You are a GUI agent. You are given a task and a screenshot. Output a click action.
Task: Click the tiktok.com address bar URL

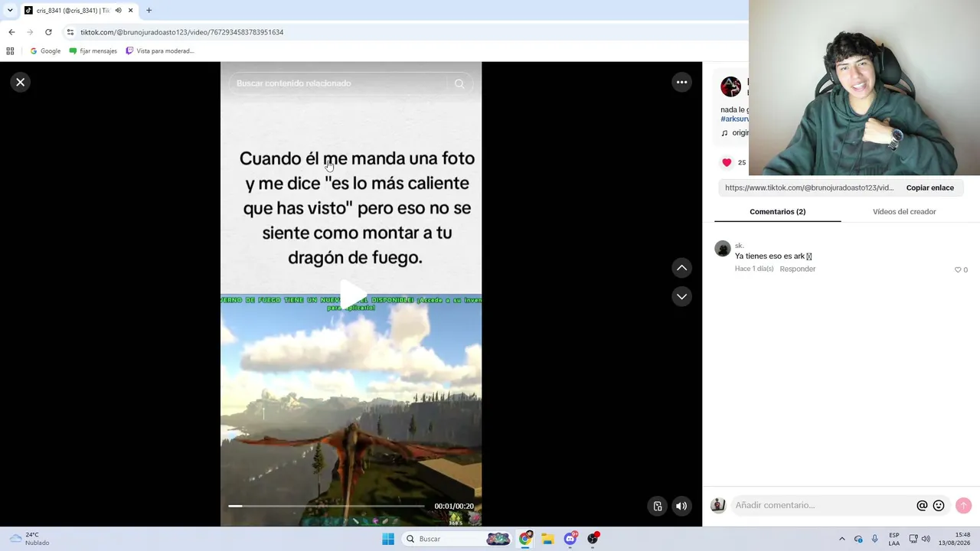point(182,32)
